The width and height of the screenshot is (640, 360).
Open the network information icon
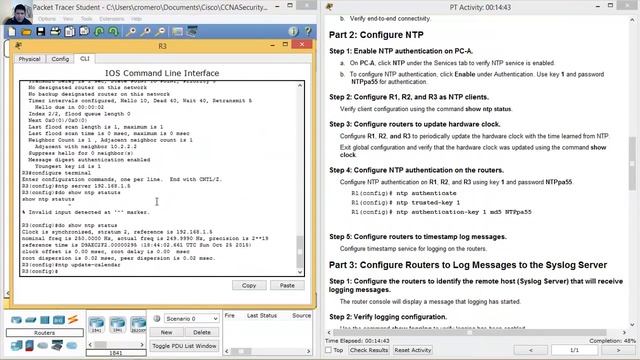tap(293, 31)
